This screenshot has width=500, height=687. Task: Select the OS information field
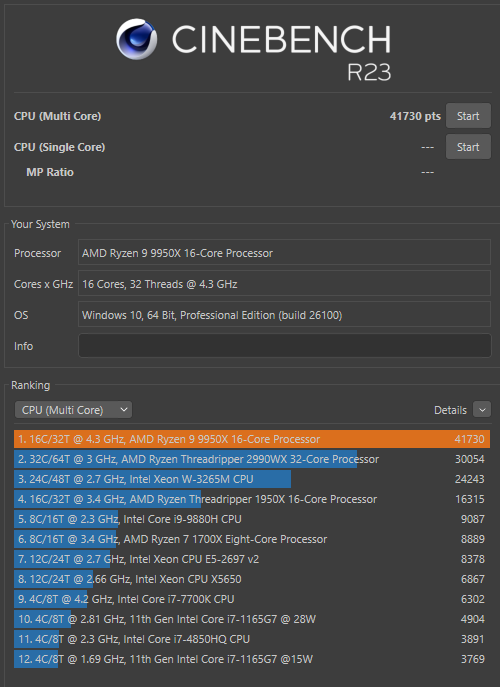(x=284, y=315)
